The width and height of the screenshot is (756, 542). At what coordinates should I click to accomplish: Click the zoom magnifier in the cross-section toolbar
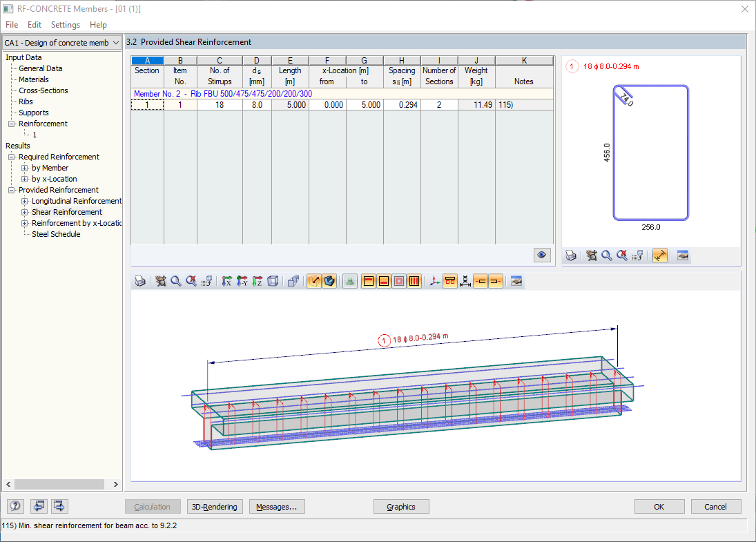pyautogui.click(x=607, y=255)
